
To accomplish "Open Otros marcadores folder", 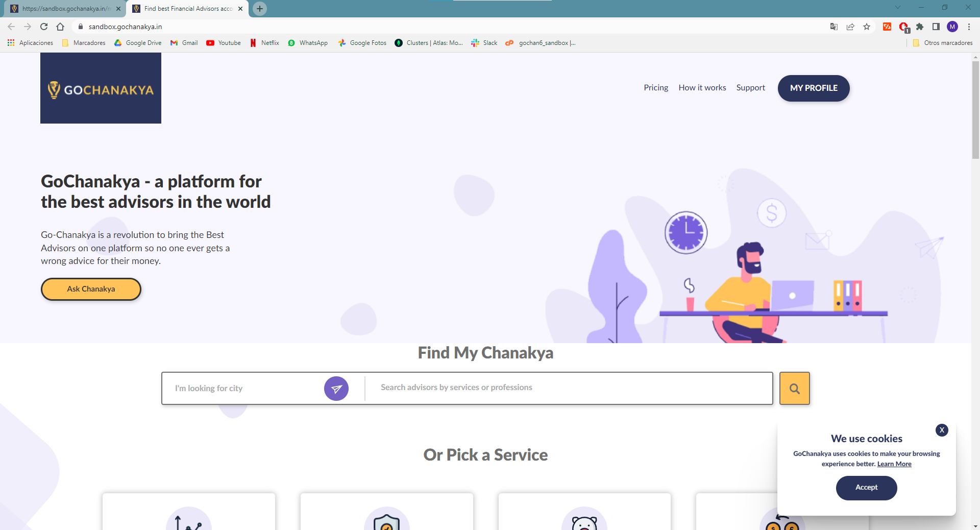I will 943,43.
